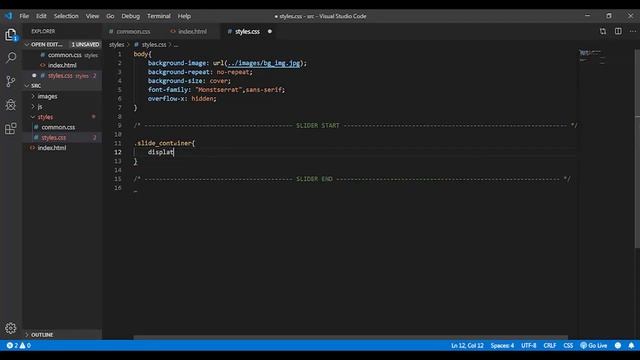This screenshot has width=640, height=360.
Task: Select the styles.css editor tab
Action: coord(247,31)
